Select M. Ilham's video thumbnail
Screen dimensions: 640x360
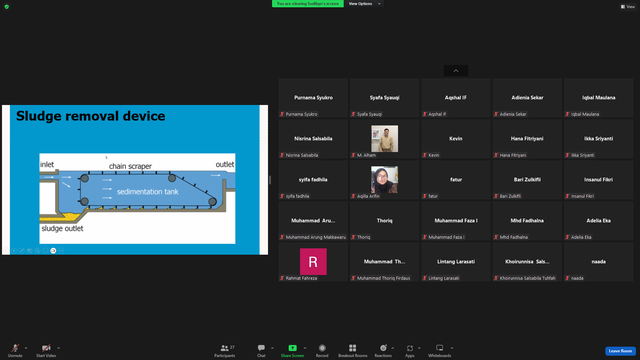[x=384, y=139]
